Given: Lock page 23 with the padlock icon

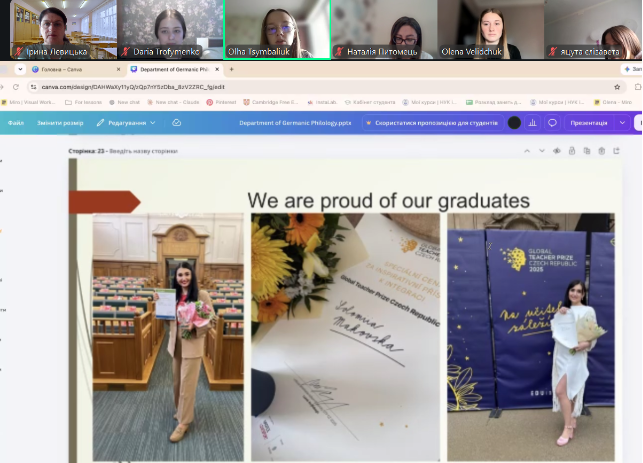Looking at the screenshot, I should 572,151.
